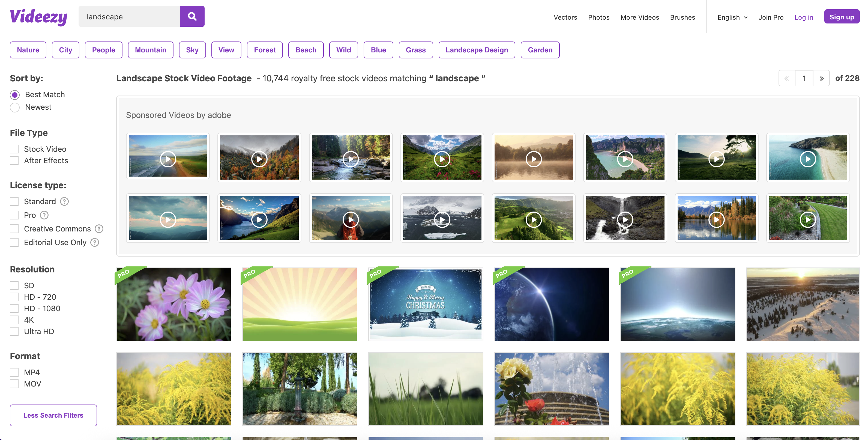Click the Log in link
Screen dimensions: 868x440
point(804,17)
